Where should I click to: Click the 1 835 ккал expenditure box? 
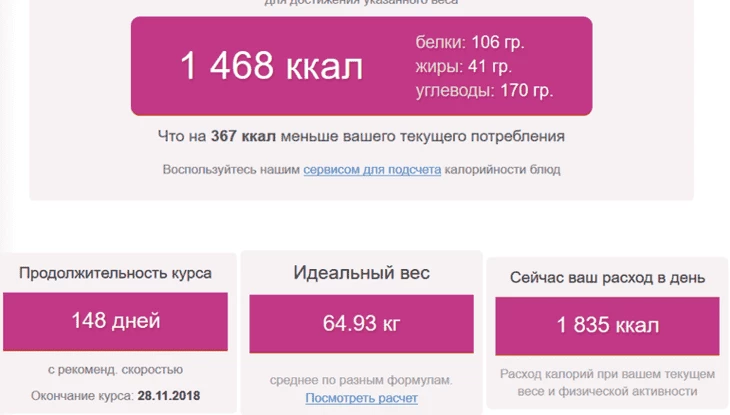[607, 326]
